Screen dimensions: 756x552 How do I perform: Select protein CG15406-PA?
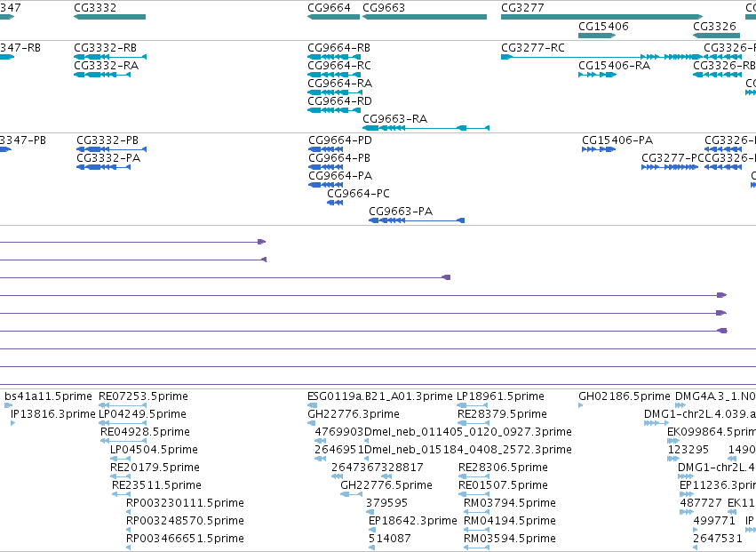click(599, 149)
